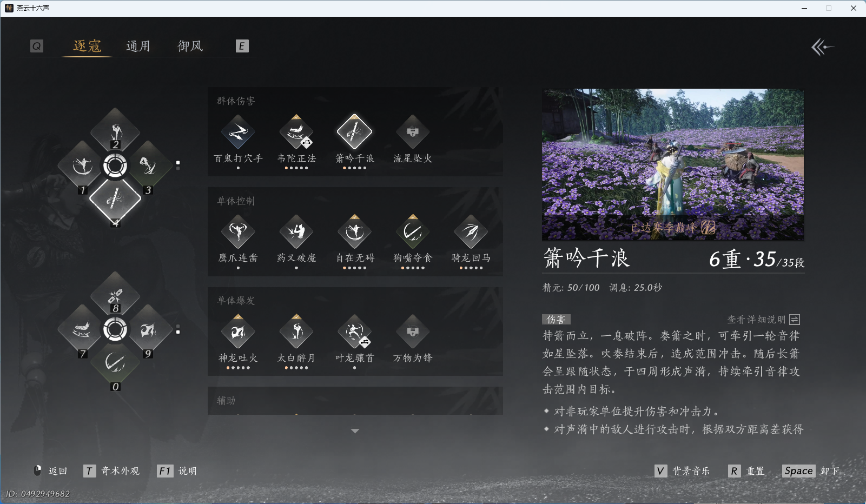The height and width of the screenshot is (504, 866).
Task: Select the 流星坠火 skill icon
Action: (x=412, y=132)
